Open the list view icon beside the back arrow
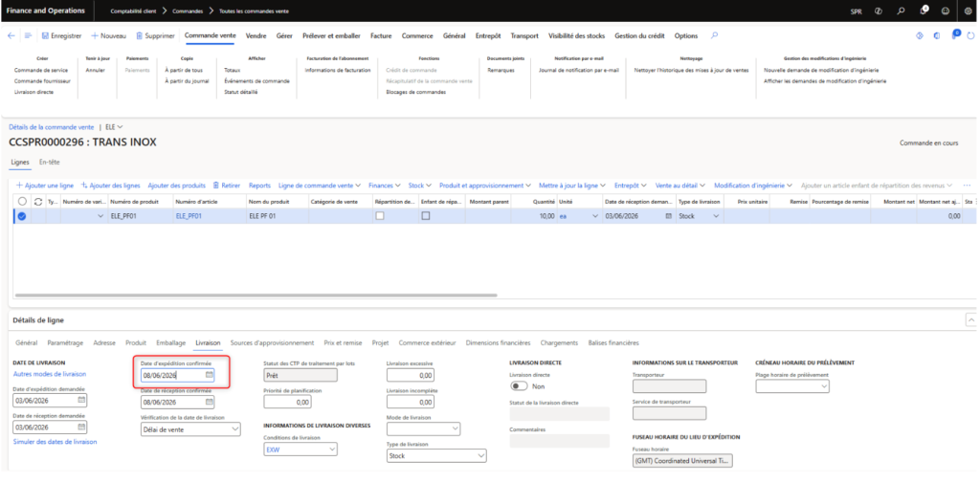The width and height of the screenshot is (980, 483). [x=28, y=35]
